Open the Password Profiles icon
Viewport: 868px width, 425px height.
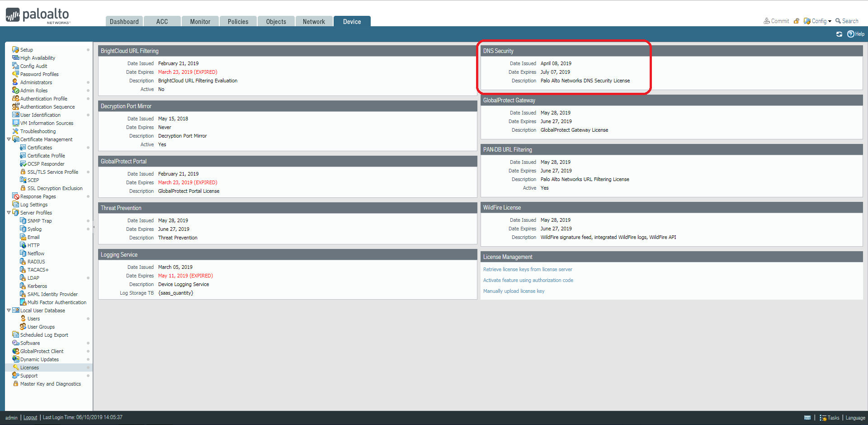tap(15, 74)
